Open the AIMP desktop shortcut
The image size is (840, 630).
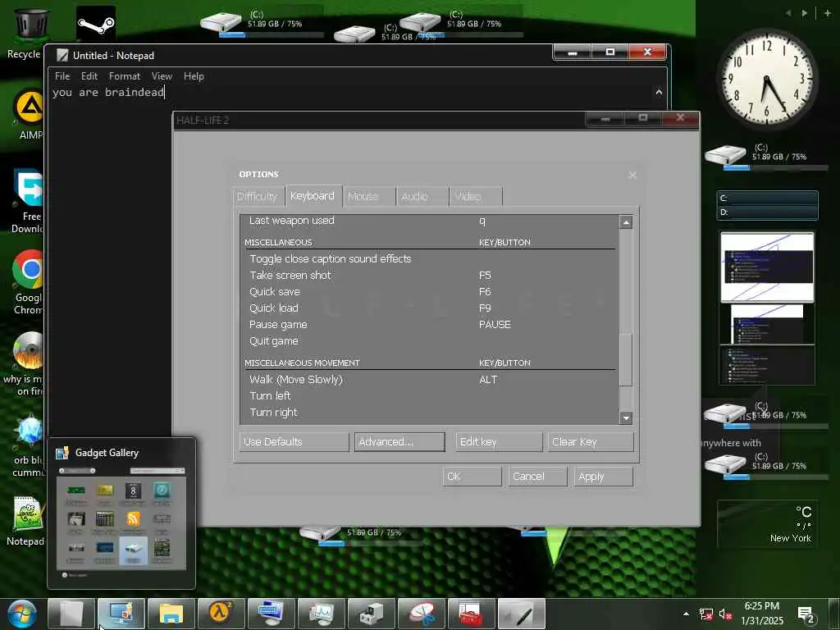(29, 113)
